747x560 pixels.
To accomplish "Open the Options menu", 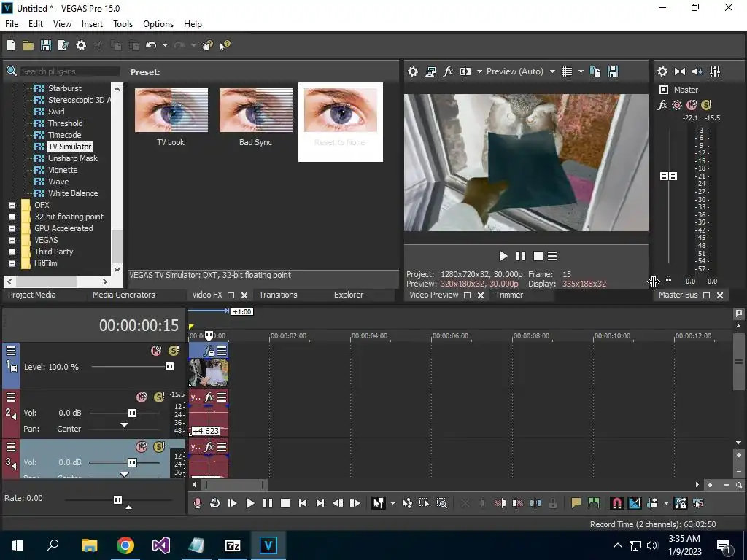I will (158, 24).
